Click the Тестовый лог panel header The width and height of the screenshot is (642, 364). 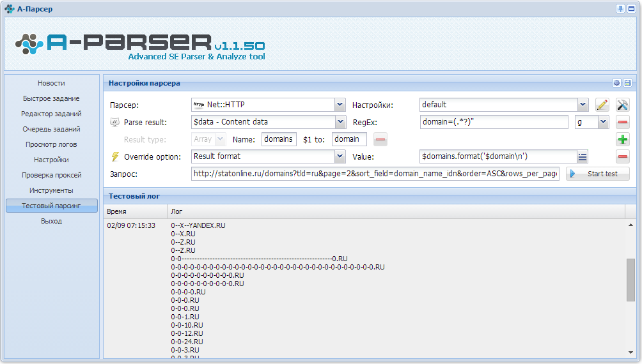click(370, 196)
